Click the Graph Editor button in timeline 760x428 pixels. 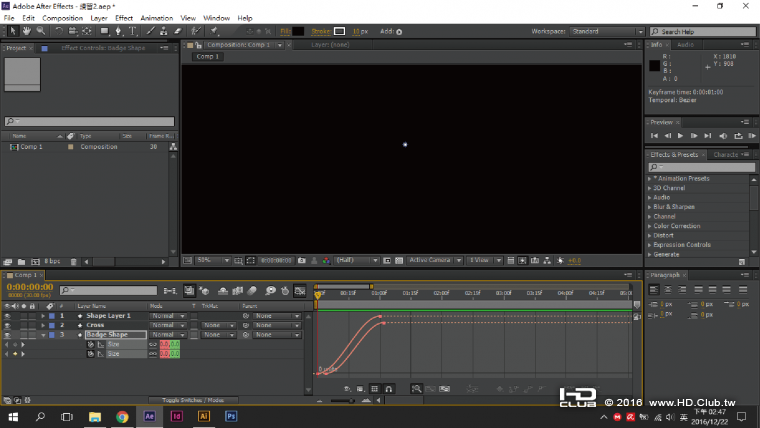click(x=299, y=290)
